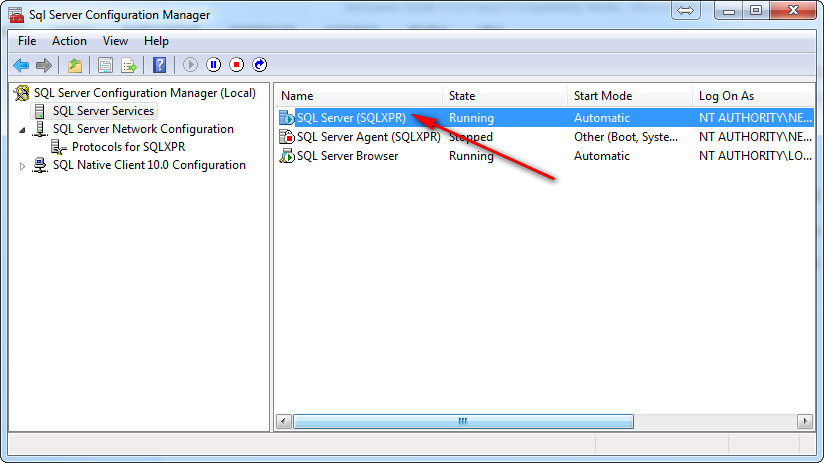Collapse SQL Server Network Configuration node

pos(22,130)
